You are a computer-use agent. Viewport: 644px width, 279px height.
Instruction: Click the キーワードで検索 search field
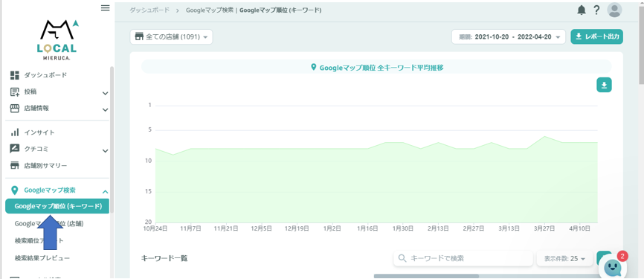[463, 258]
